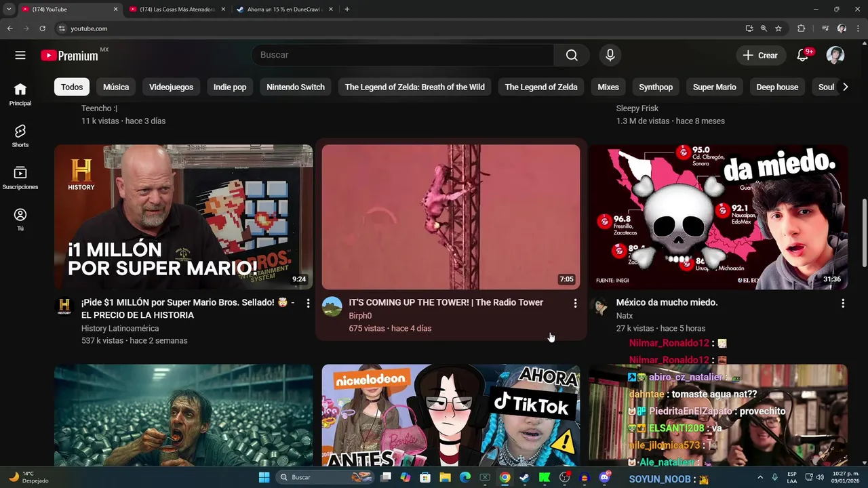
Task: Open YouTube account avatar menu
Action: pos(835,56)
